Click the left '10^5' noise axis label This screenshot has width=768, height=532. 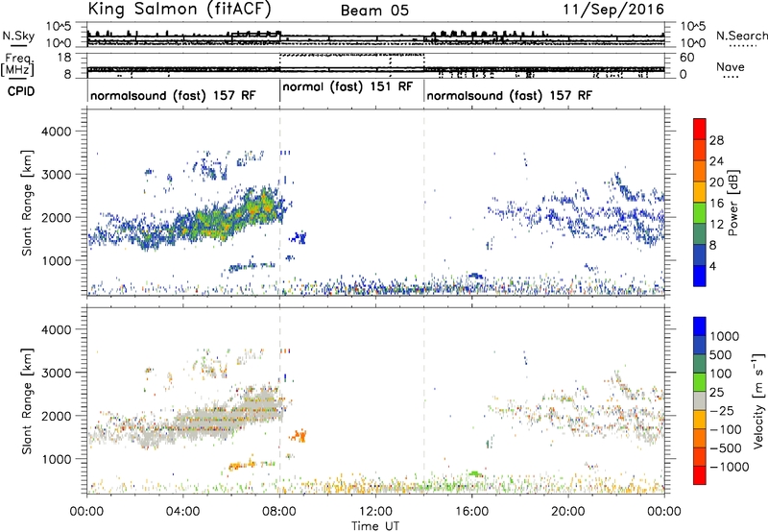(x=60, y=27)
